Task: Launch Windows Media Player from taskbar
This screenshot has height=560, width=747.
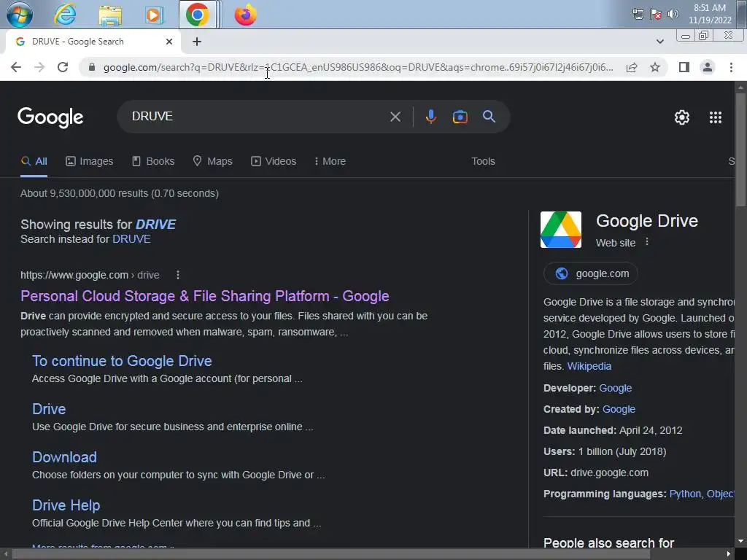Action: pyautogui.click(x=154, y=15)
